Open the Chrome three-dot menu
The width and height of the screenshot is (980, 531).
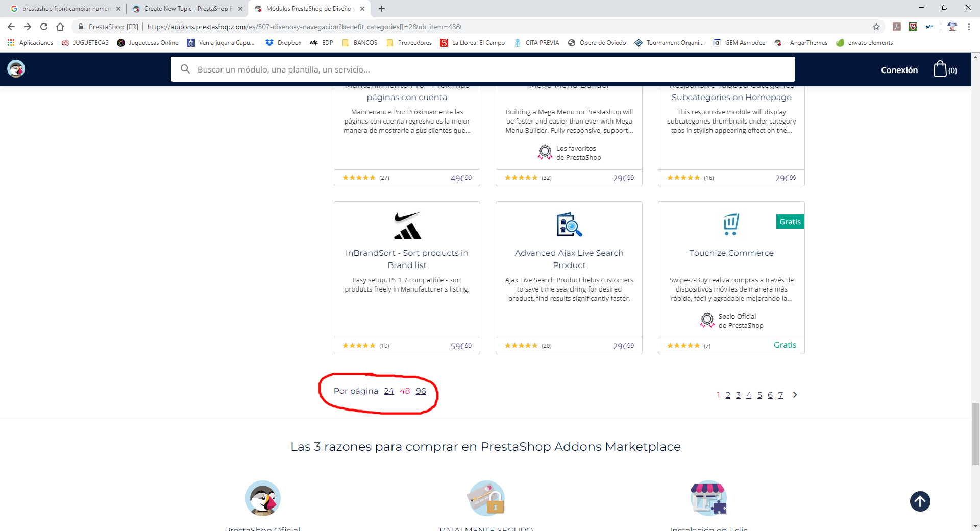click(969, 27)
